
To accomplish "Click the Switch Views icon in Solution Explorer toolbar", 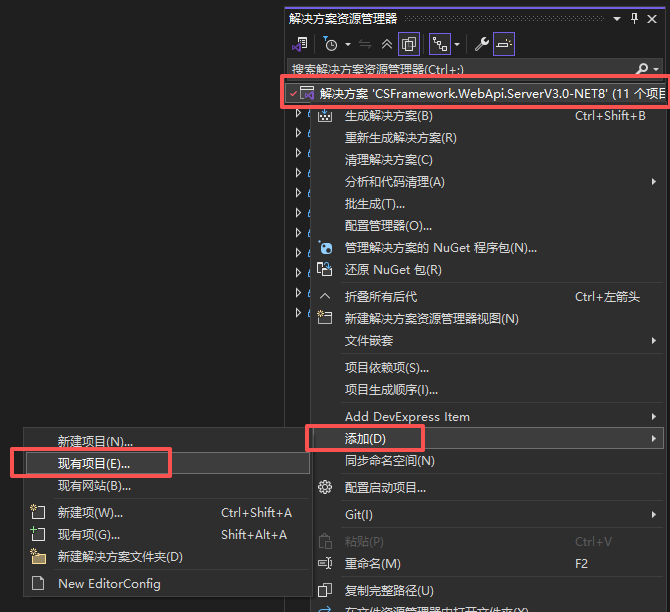I will click(x=300, y=44).
